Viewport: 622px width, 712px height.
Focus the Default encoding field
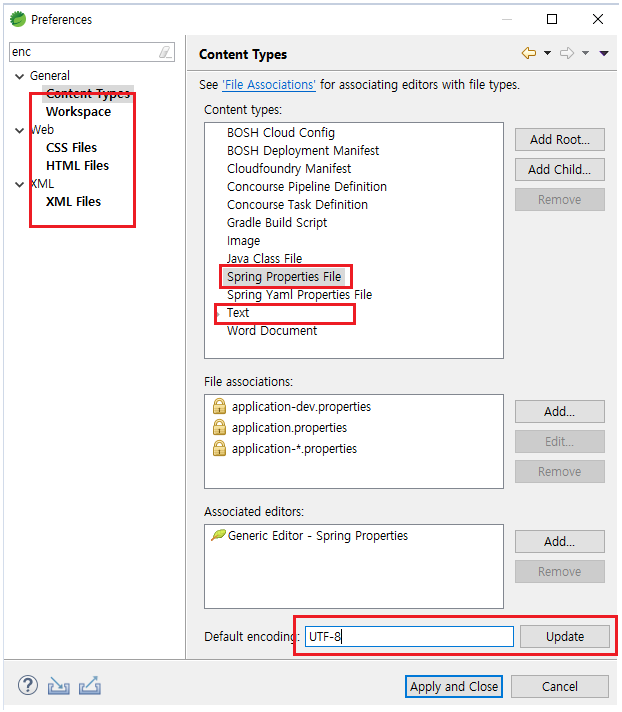coord(409,637)
